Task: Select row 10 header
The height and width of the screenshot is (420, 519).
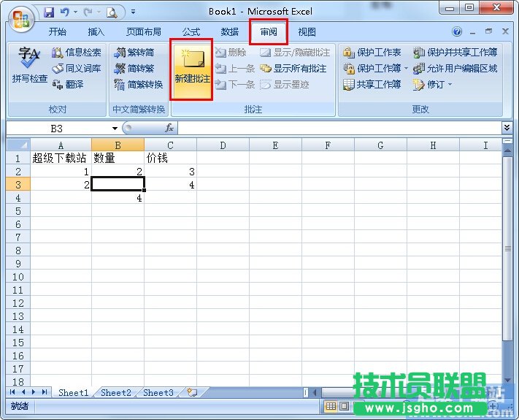Action: 18,277
